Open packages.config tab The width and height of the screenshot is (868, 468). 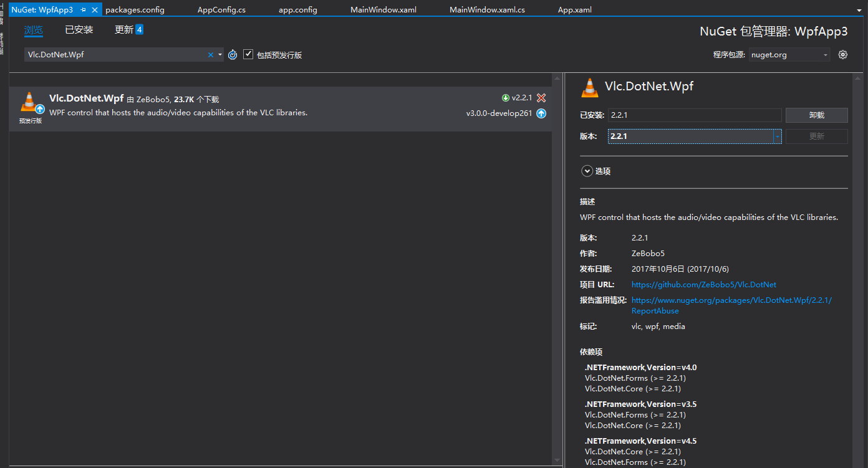[x=135, y=10]
